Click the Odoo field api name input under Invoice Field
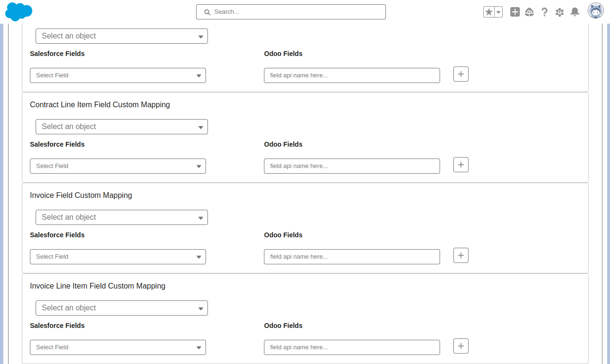Viewport: 610px width, 364px height. pyautogui.click(x=352, y=257)
